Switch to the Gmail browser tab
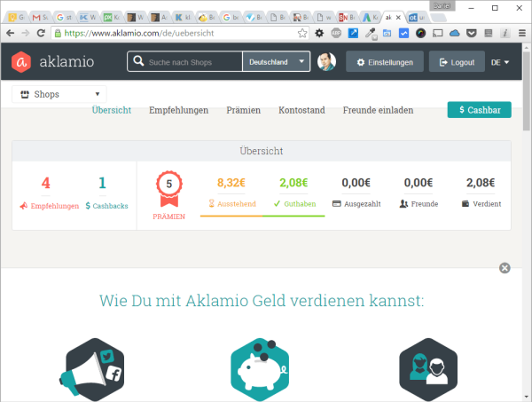This screenshot has width=532, height=402. 41,17
